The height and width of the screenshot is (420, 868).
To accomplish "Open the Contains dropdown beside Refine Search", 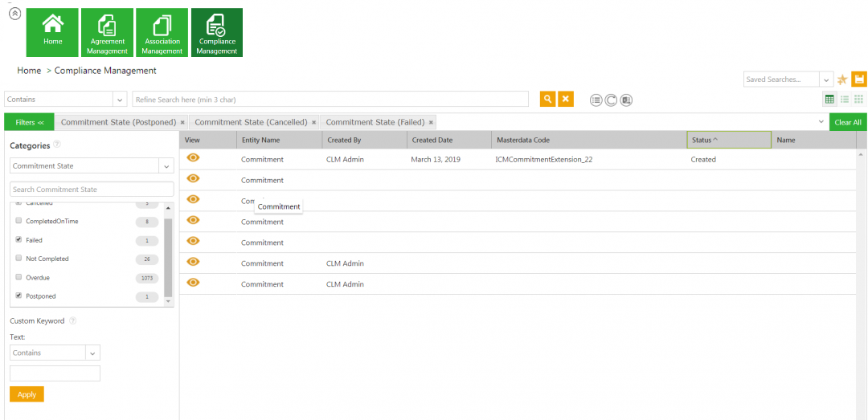I will point(120,100).
